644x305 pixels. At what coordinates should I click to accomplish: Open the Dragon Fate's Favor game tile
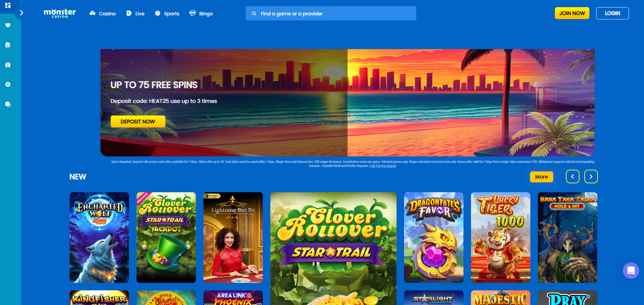click(434, 238)
